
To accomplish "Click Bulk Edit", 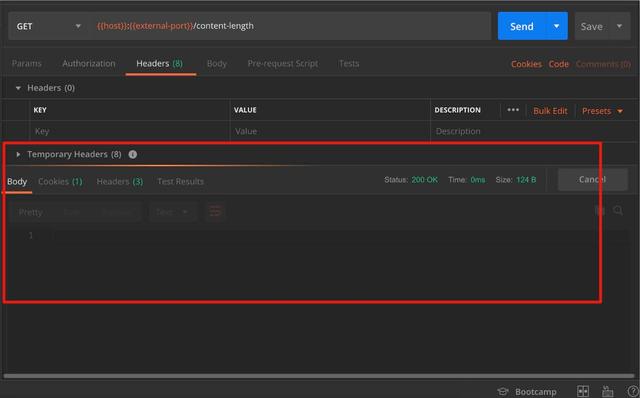I will coord(550,111).
